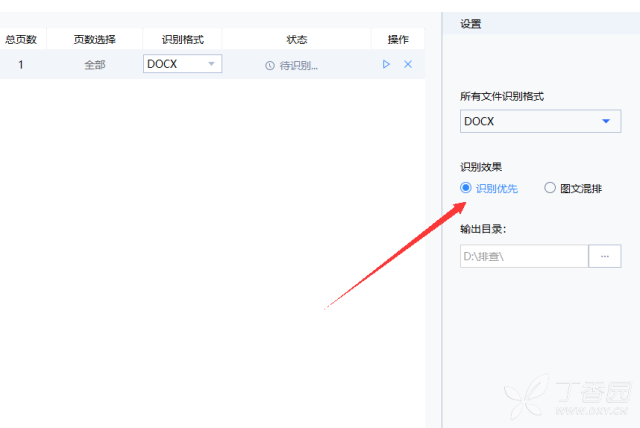640x428 pixels.
Task: Open the row's DOCX format dropdown
Action: (182, 64)
